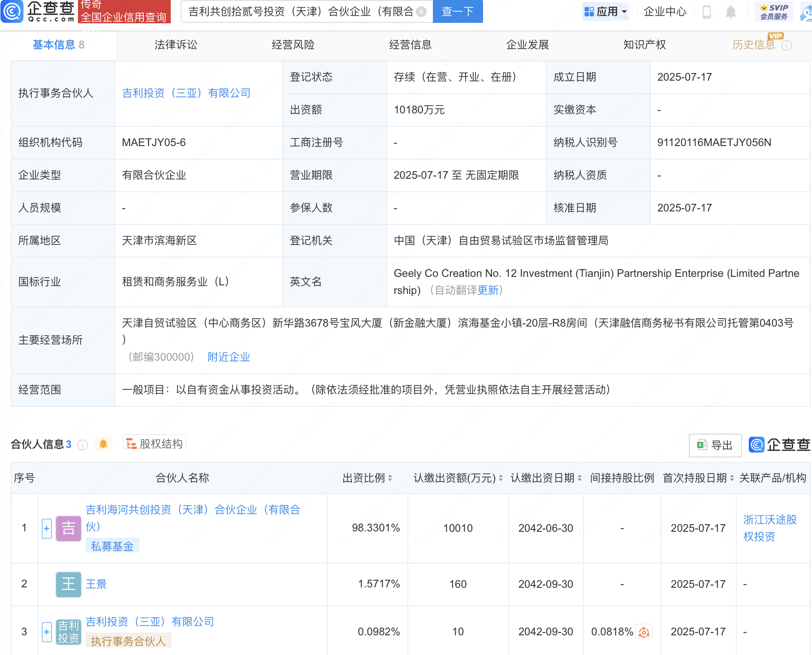
Task: Select 租赁和商务服务业（L） industry cell
Action: (176, 282)
